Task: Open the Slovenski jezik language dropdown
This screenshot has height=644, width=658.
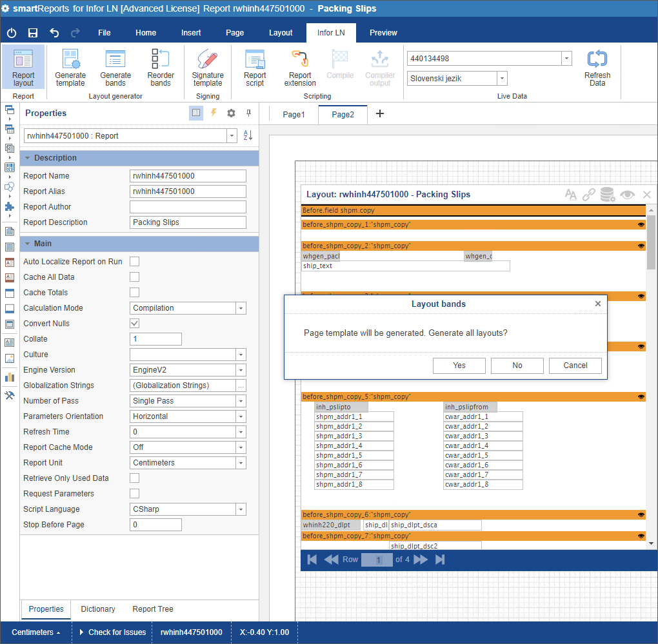Action: 502,79
